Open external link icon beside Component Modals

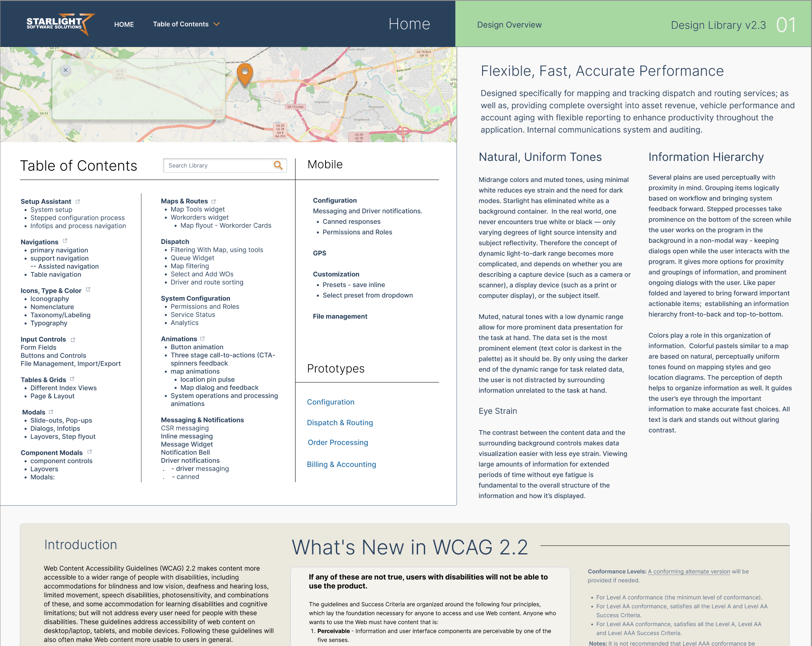click(x=90, y=452)
